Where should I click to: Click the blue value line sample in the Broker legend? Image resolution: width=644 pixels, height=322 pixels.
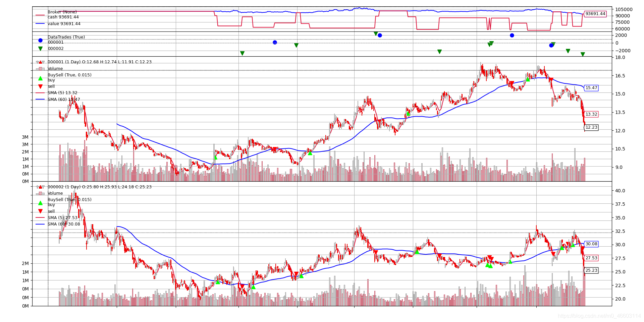tap(40, 24)
